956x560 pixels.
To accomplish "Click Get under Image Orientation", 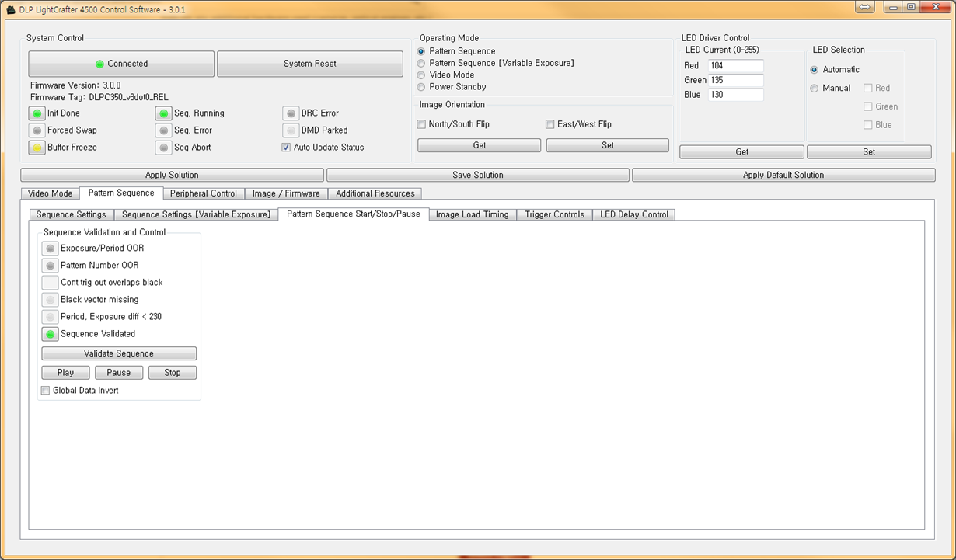I will (480, 145).
